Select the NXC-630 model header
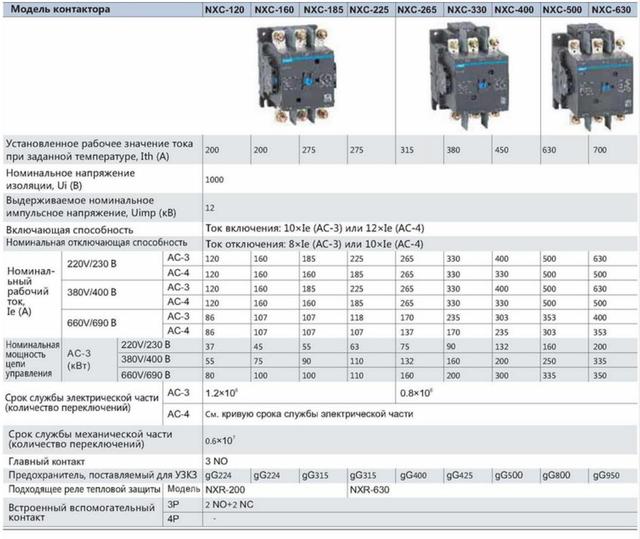This screenshot has height=539, width=640. (x=612, y=11)
